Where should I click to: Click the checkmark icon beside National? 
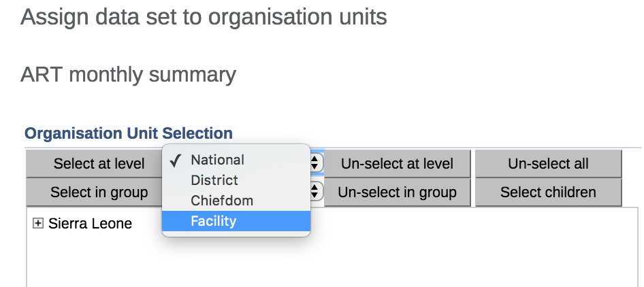176,161
